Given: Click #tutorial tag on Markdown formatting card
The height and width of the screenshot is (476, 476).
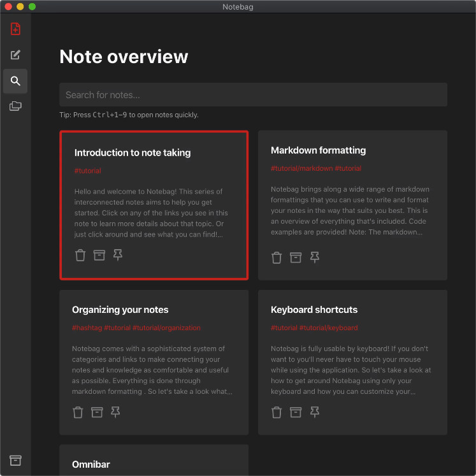Looking at the screenshot, I should (x=348, y=168).
